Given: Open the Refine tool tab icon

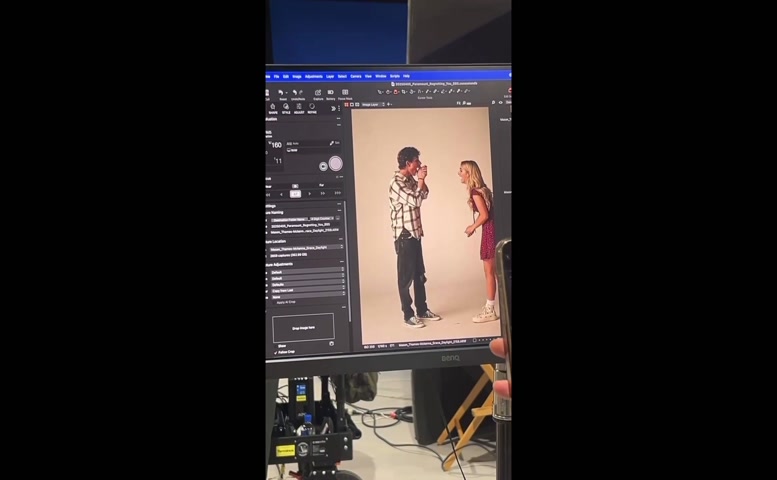Looking at the screenshot, I should (x=312, y=107).
